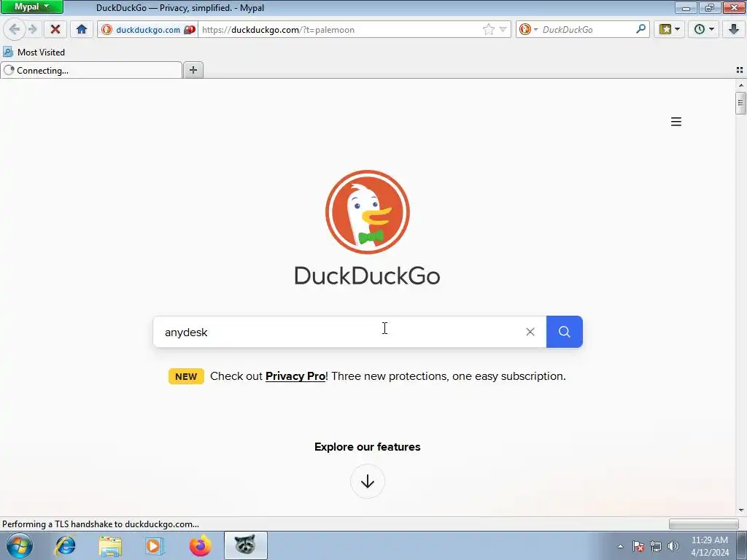Click the Mypal raccoon taskbar icon

tap(245, 545)
